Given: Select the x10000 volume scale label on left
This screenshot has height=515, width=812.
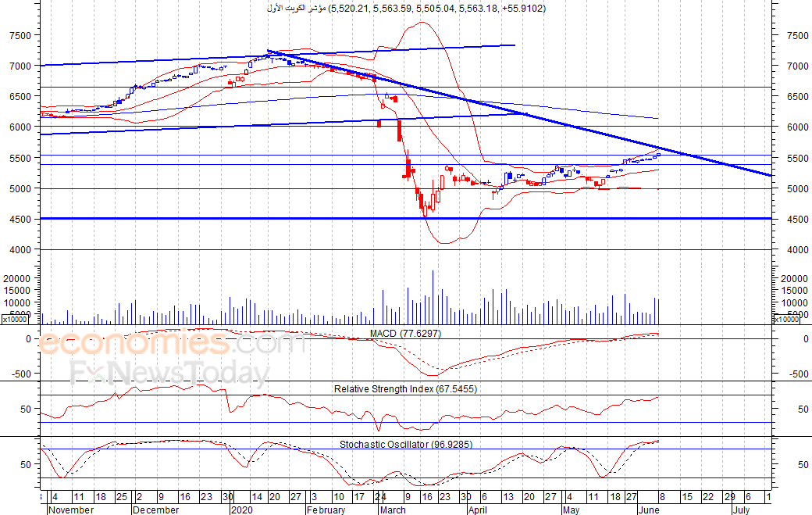Looking at the screenshot, I should click(x=16, y=319).
